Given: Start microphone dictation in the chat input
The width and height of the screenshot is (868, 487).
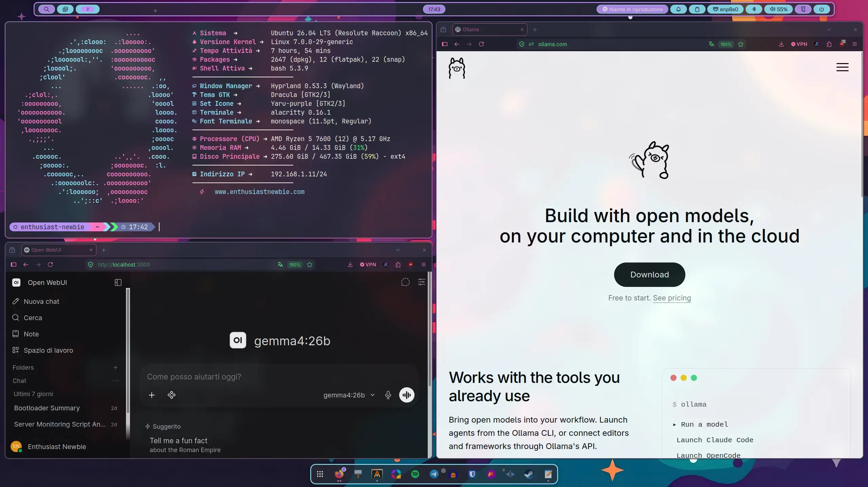Looking at the screenshot, I should tap(388, 395).
